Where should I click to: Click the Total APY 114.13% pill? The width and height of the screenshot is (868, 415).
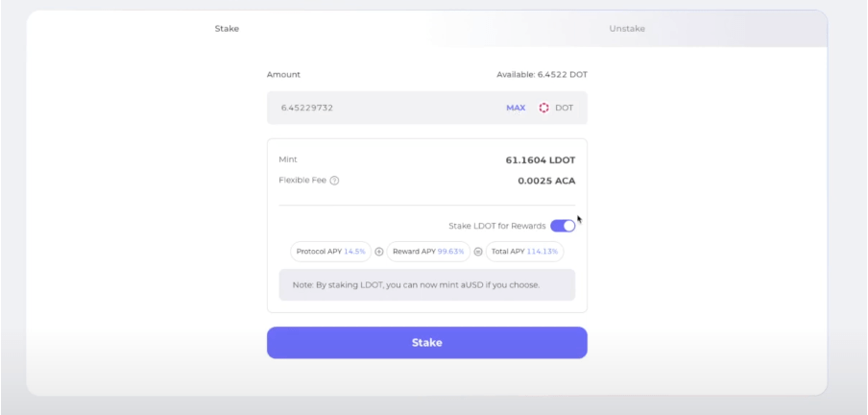[524, 252]
